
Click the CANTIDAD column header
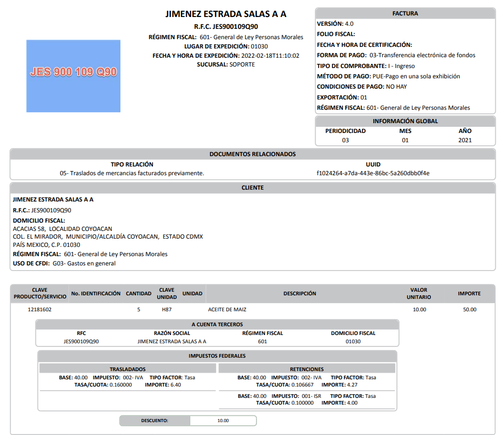coord(138,293)
